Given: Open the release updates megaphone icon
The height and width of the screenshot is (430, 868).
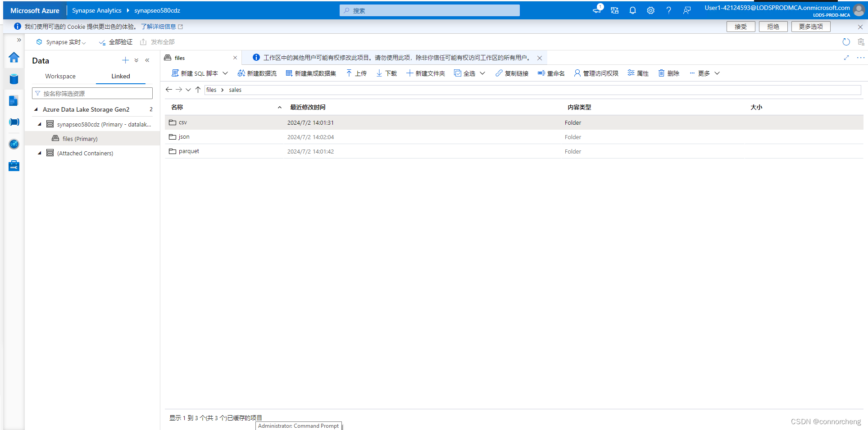Looking at the screenshot, I should 597,9.
